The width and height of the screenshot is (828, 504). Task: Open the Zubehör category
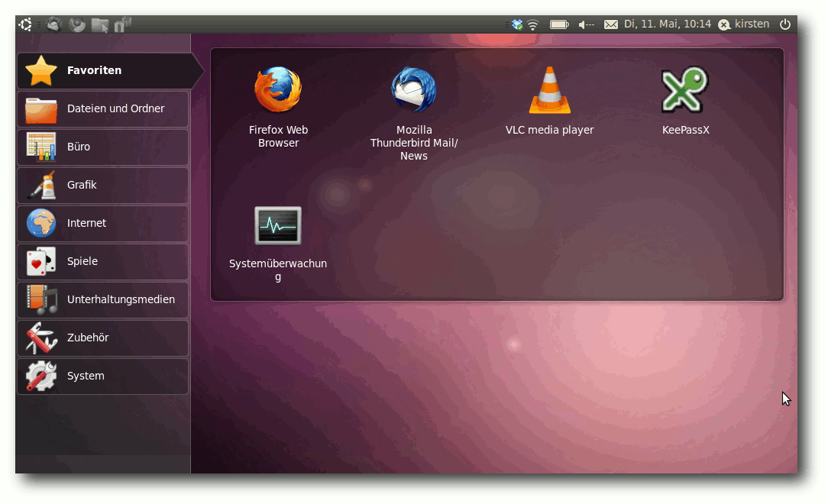[x=103, y=338]
